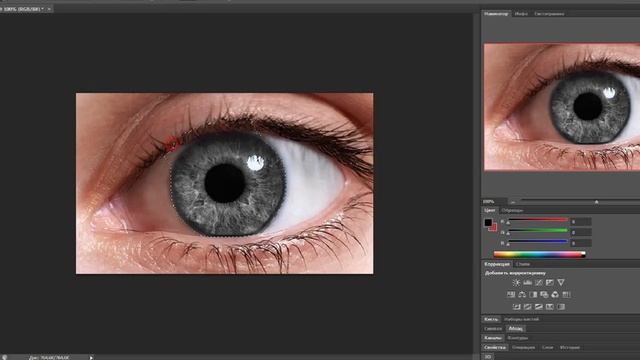This screenshot has height=360, width=640.
Task: Click the document size status bar text
Action: (x=49, y=358)
